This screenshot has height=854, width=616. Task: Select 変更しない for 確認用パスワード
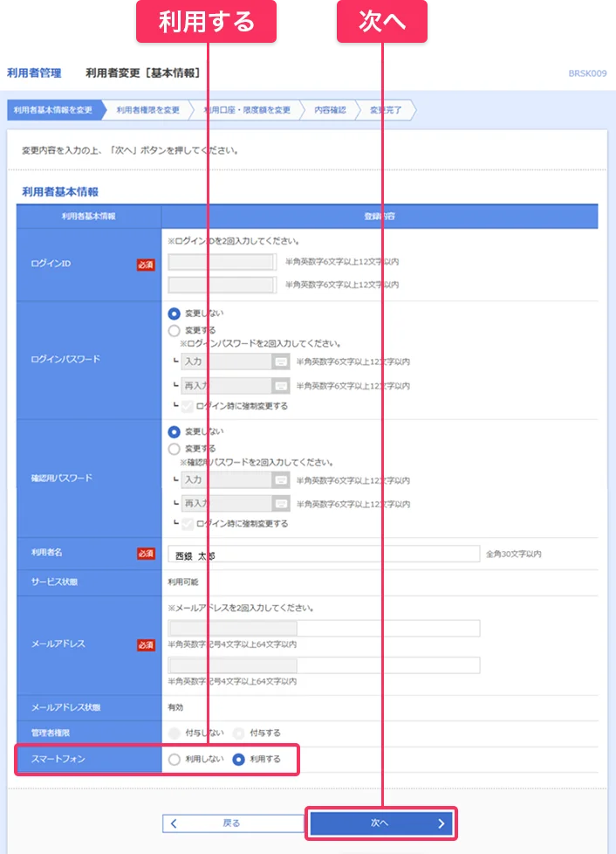pyautogui.click(x=175, y=432)
